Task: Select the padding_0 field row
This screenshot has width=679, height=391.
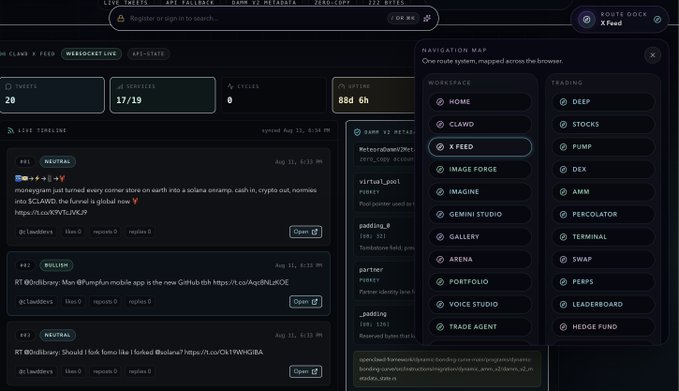Action: tap(385, 236)
